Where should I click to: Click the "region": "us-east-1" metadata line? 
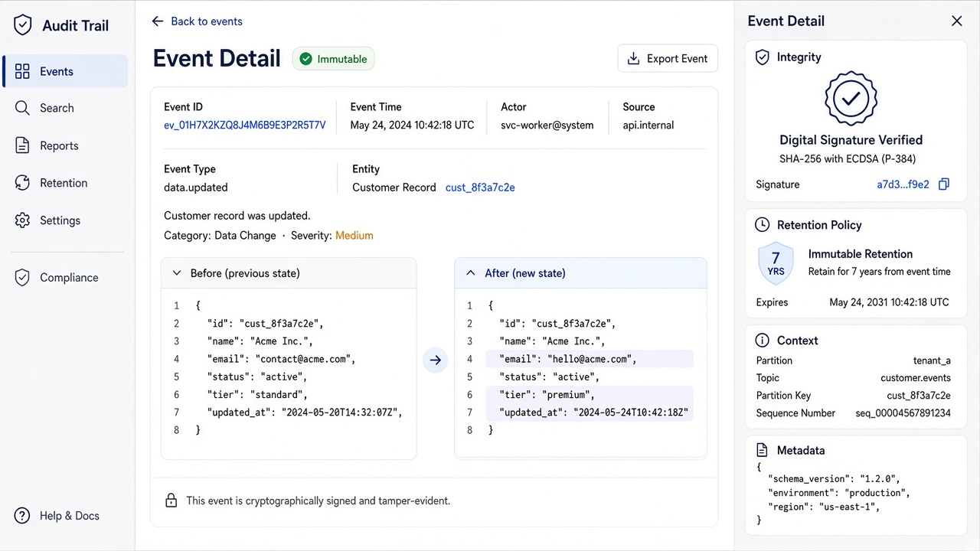coord(824,507)
